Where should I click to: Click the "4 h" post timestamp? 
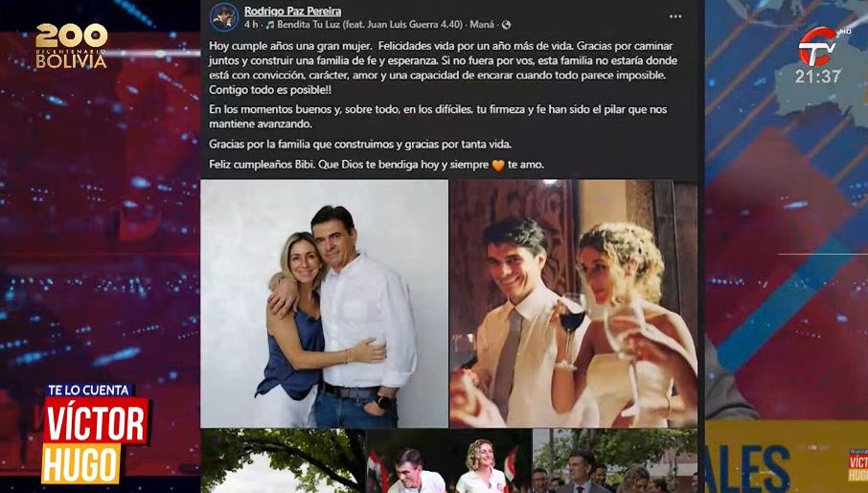[x=251, y=25]
